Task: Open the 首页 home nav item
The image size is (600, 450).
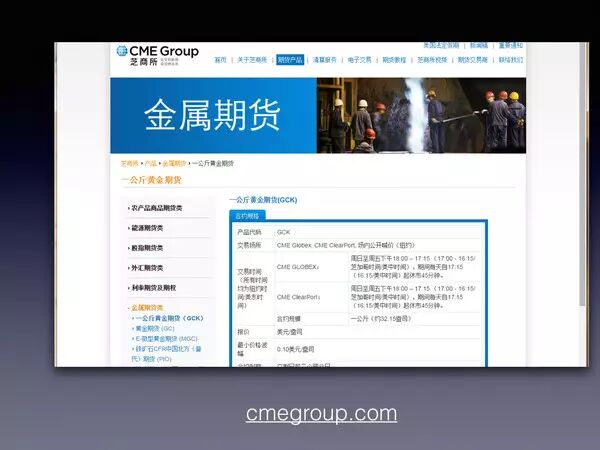Action: 220,60
